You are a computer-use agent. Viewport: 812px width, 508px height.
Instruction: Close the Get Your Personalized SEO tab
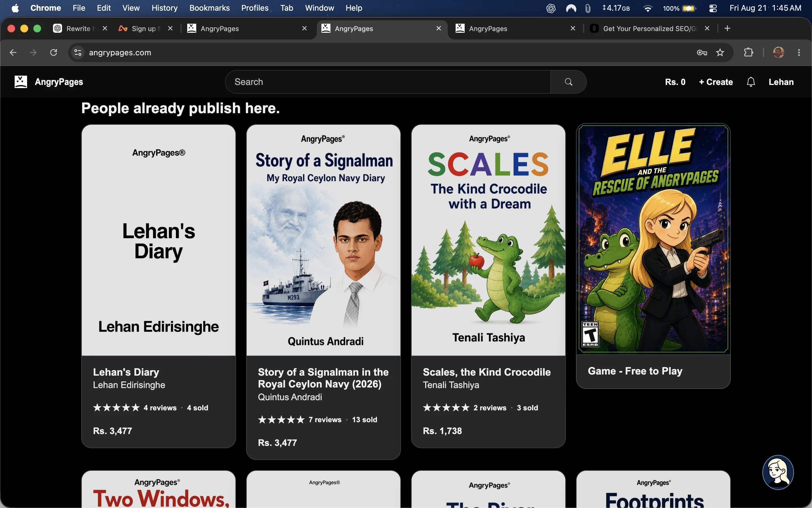click(707, 29)
